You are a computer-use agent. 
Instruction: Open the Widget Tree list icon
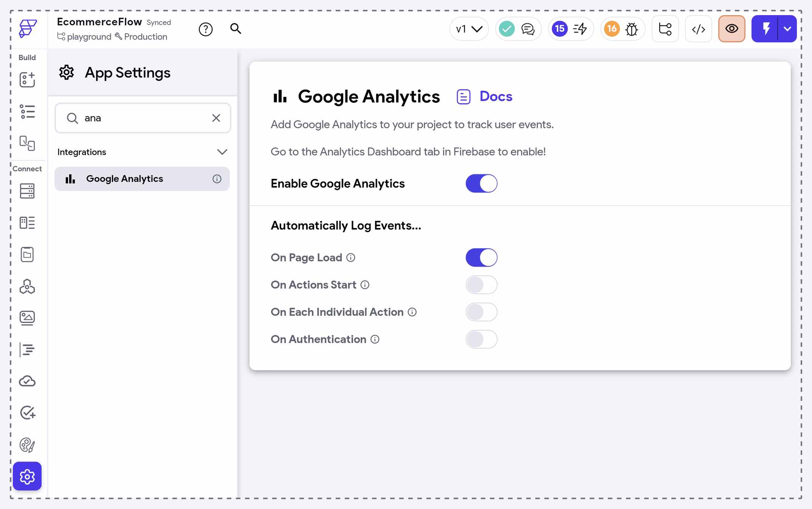pos(27,112)
